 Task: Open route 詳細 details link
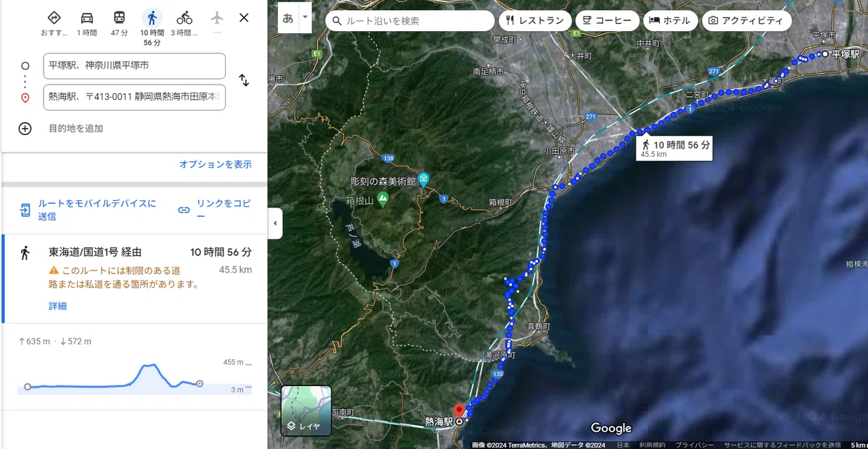coord(58,306)
